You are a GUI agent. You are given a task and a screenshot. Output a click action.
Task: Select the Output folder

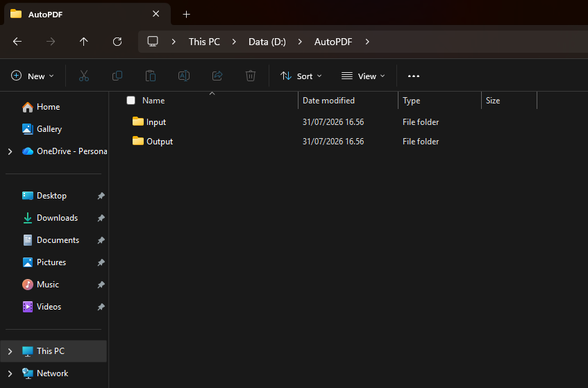click(x=160, y=142)
